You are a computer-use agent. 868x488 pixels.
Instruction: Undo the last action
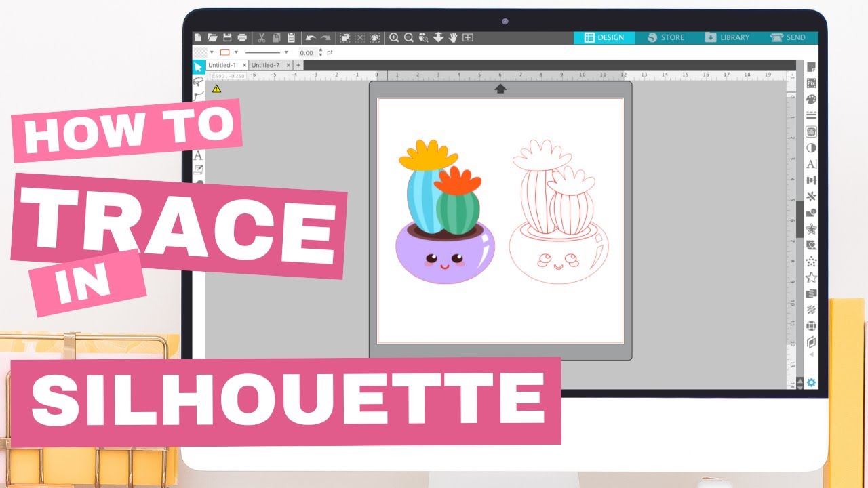pos(311,38)
